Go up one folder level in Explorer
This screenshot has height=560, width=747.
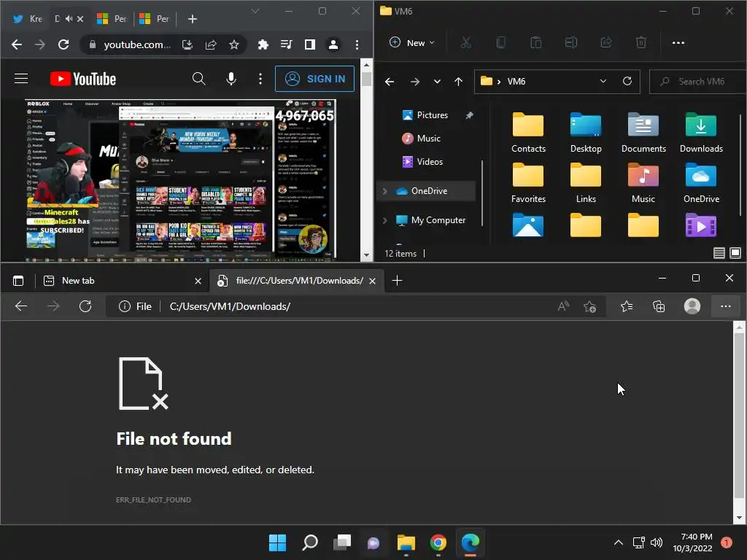coord(458,82)
